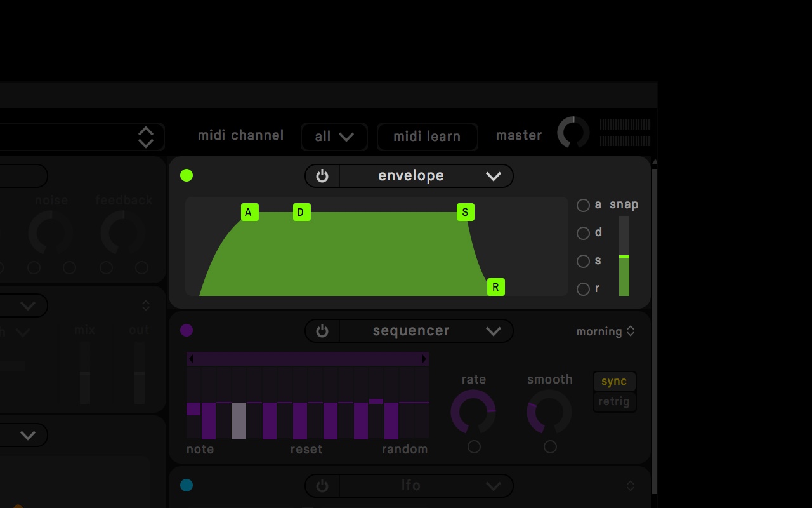Image resolution: width=812 pixels, height=508 pixels.
Task: Click the envelope Release handle marked R
Action: pyautogui.click(x=496, y=287)
